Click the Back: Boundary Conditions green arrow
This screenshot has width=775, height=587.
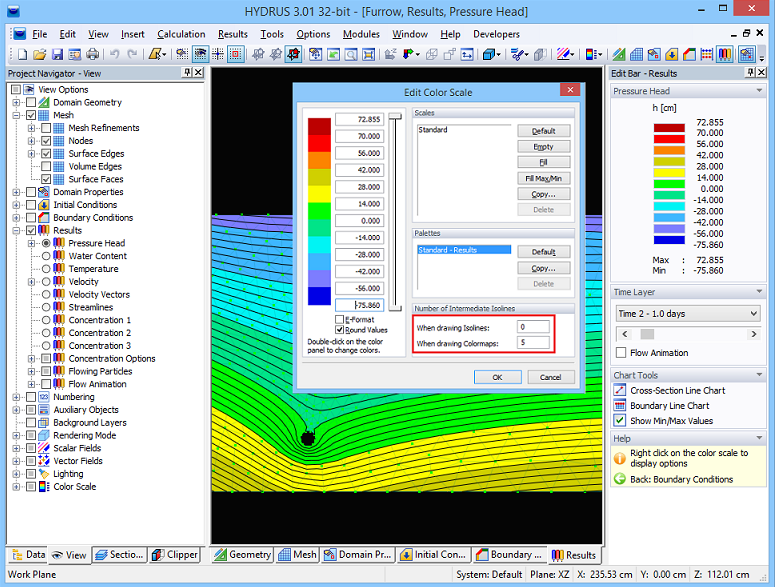point(620,479)
